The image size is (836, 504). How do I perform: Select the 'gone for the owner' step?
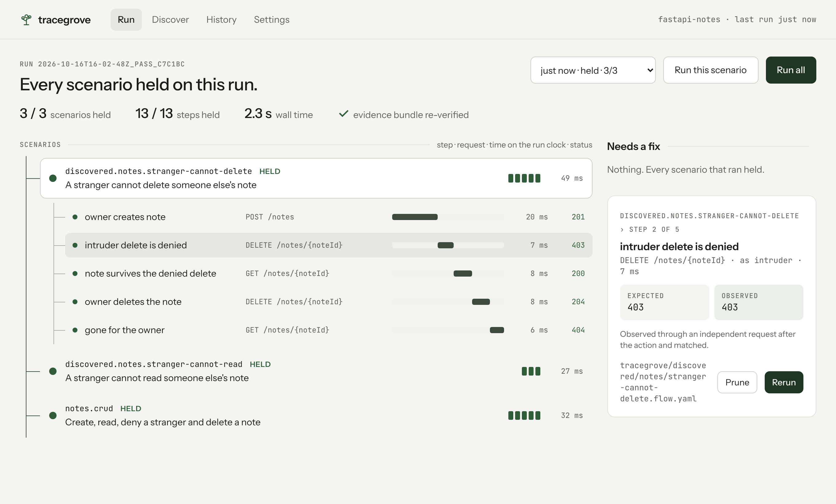[329, 330]
